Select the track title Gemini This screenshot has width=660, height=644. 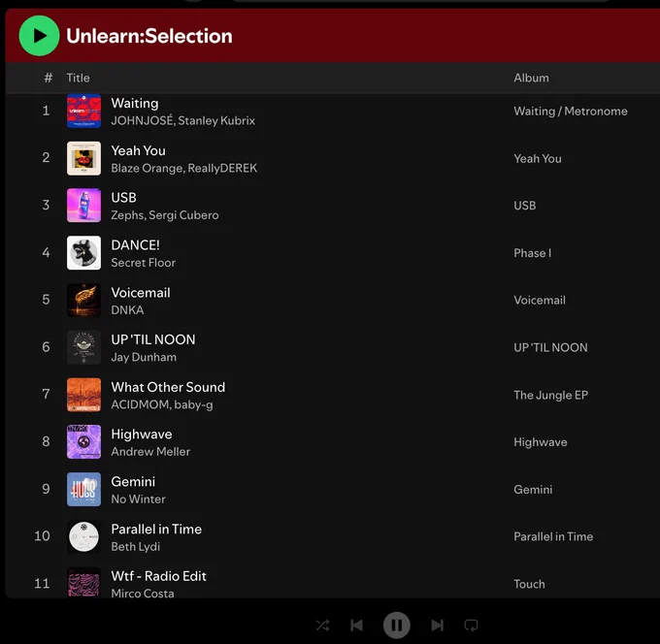[x=133, y=482]
